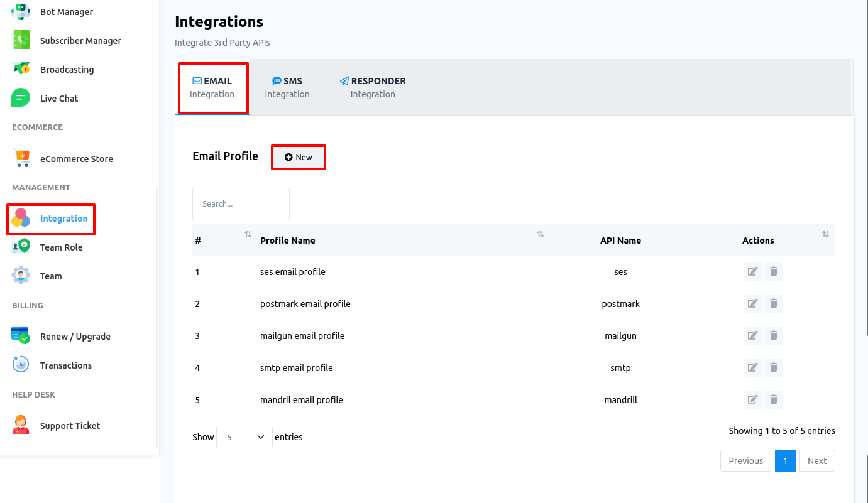Click the Integration colored circles icon
868x503 pixels.
(21, 219)
